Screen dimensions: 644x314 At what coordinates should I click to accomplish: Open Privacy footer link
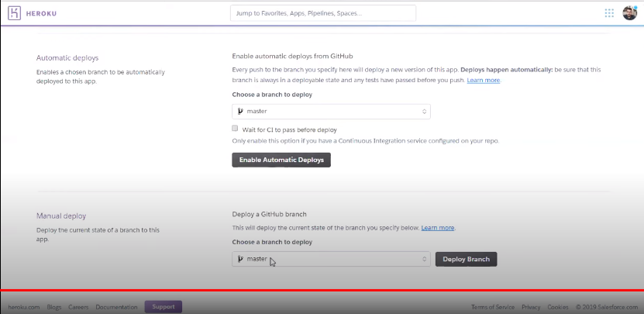point(531,307)
